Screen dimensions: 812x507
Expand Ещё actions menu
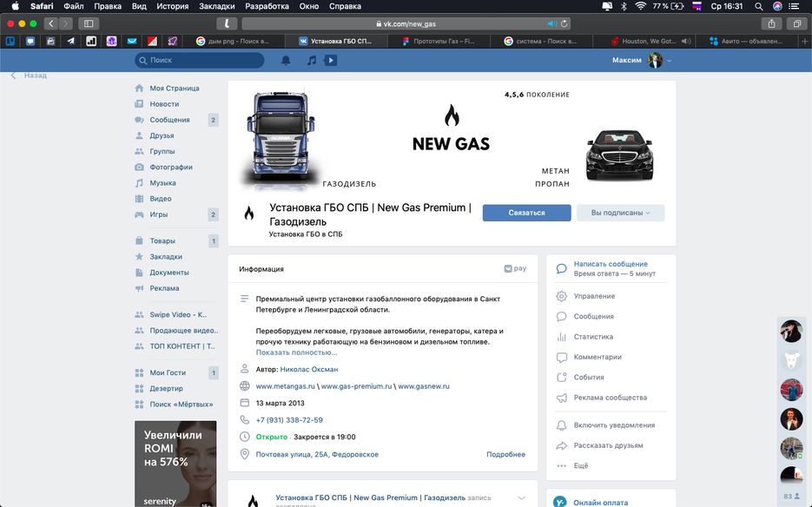(580, 465)
